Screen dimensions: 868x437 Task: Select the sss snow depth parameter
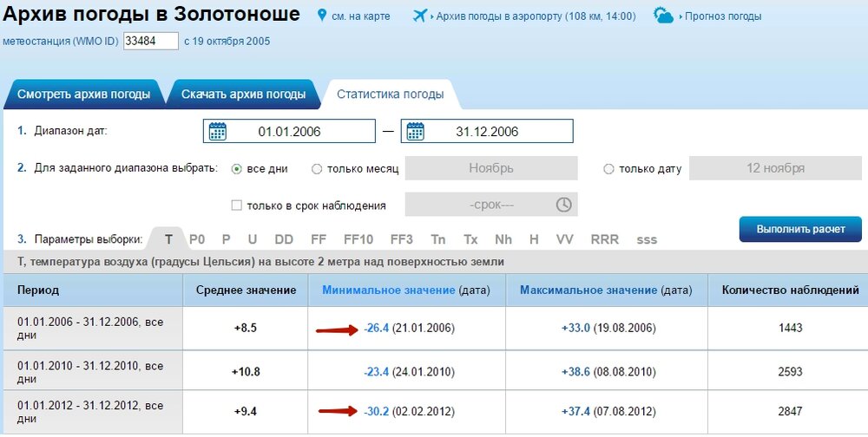[x=647, y=240]
